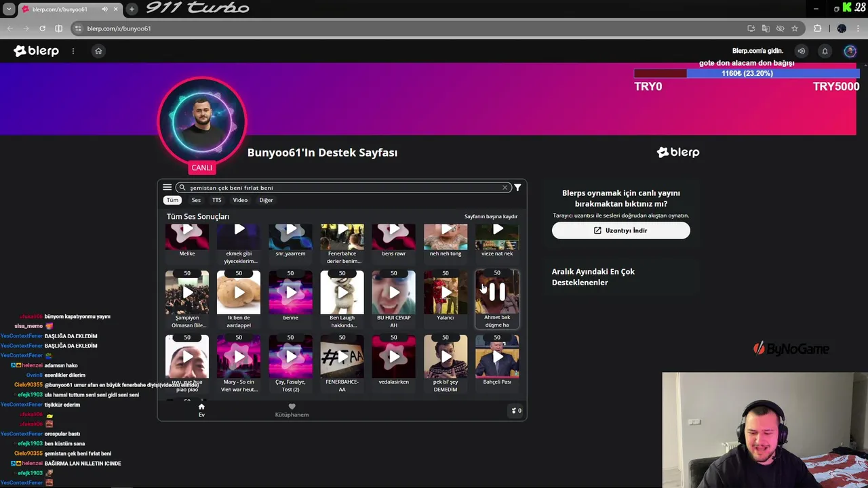
Task: Open the hamburger menu beside search bar
Action: [167, 188]
